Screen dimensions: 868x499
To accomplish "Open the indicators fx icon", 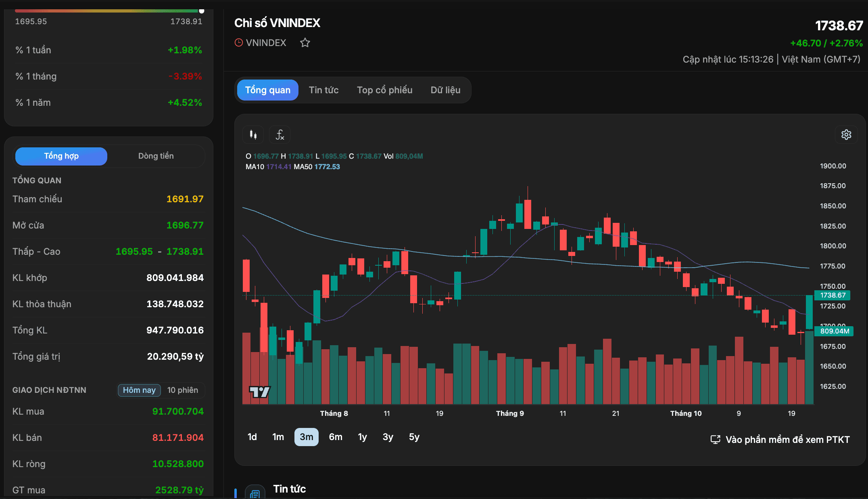I will [x=280, y=134].
